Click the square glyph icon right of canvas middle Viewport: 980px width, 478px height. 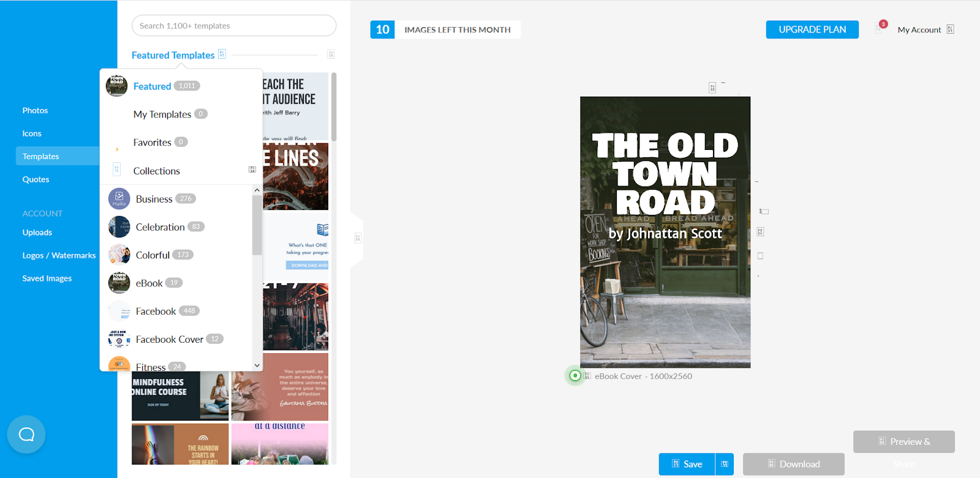click(x=760, y=231)
